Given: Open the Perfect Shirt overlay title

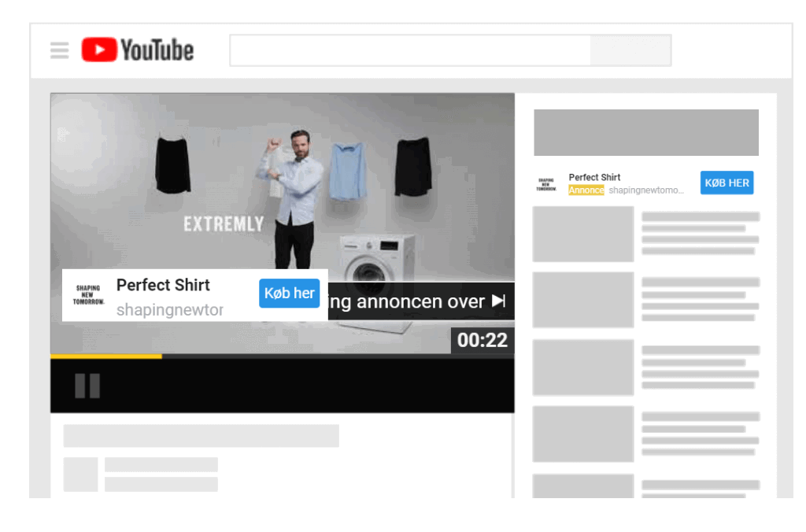Looking at the screenshot, I should tap(163, 285).
